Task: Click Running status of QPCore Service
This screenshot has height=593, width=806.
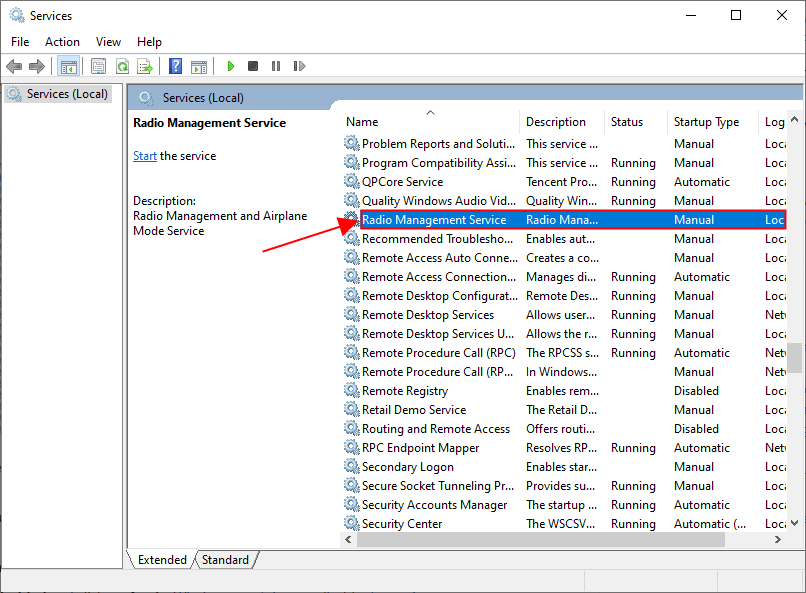Action: pyautogui.click(x=633, y=182)
